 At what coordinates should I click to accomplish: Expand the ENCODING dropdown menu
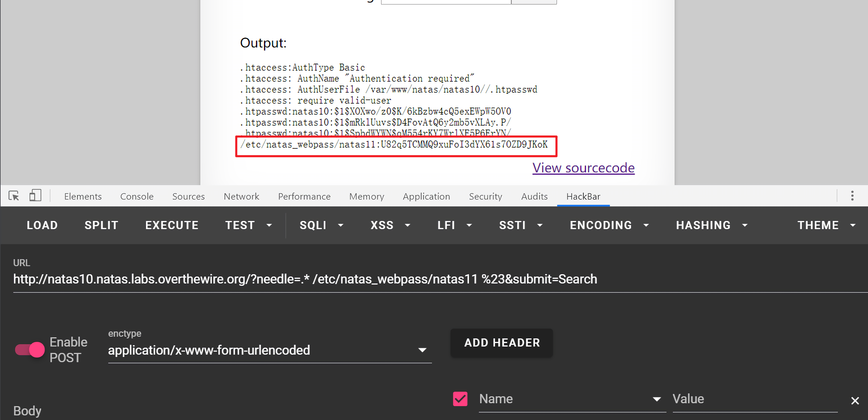coord(609,225)
